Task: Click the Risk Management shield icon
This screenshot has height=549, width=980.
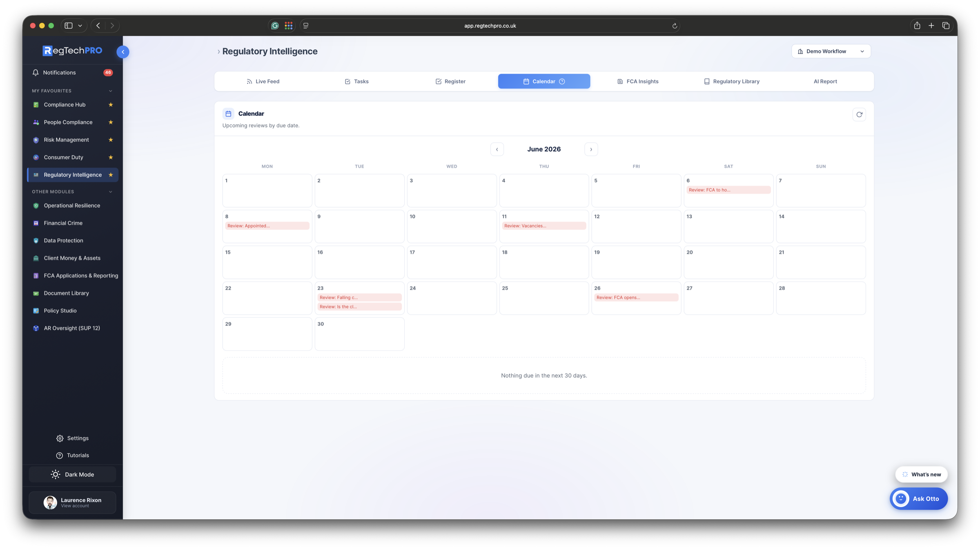Action: click(x=36, y=140)
